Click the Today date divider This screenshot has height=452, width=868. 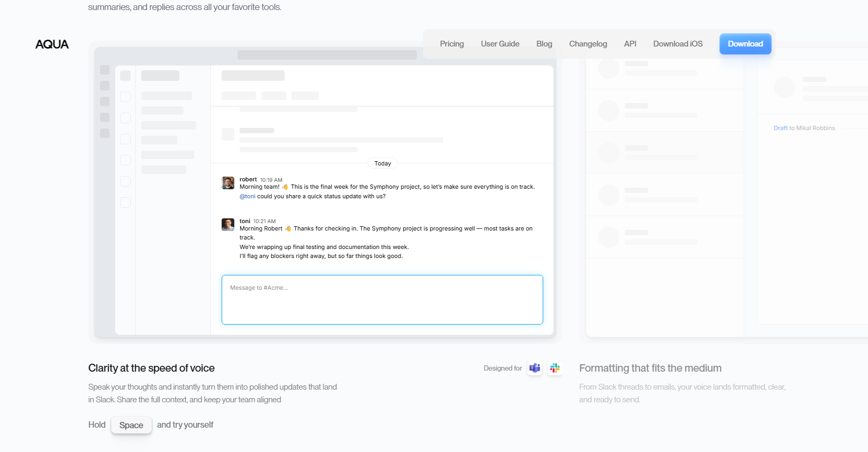tap(382, 163)
